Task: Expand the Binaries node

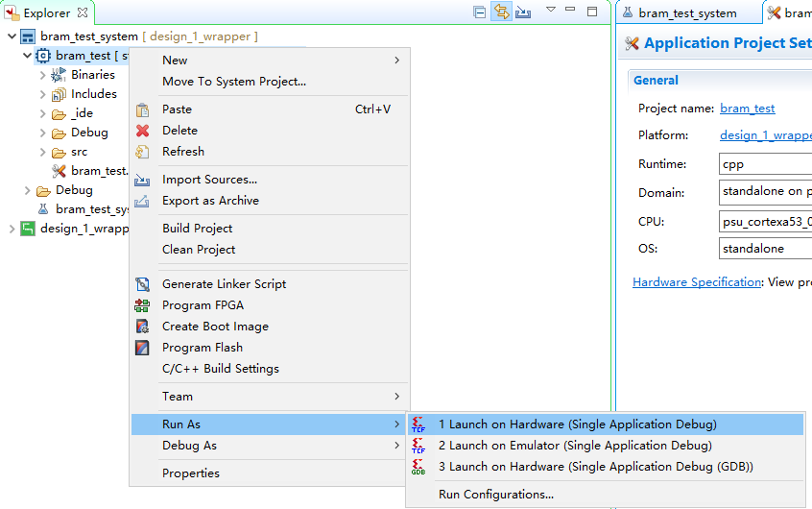Action: (x=43, y=75)
